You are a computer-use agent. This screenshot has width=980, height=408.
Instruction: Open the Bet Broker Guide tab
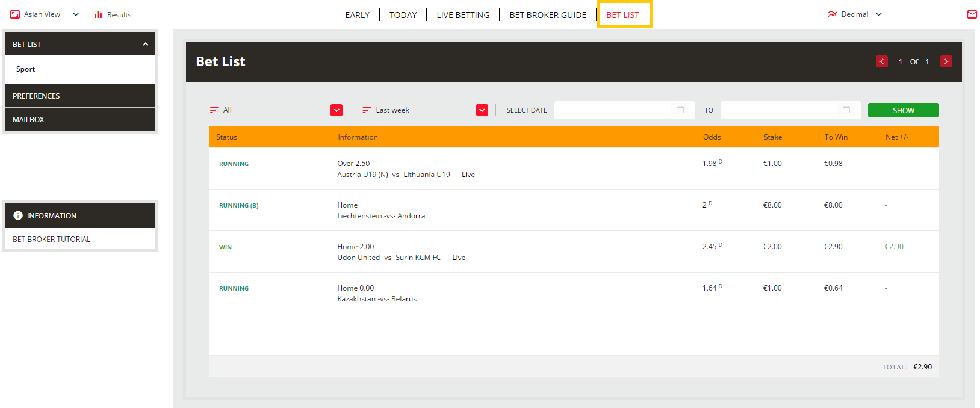coord(548,15)
